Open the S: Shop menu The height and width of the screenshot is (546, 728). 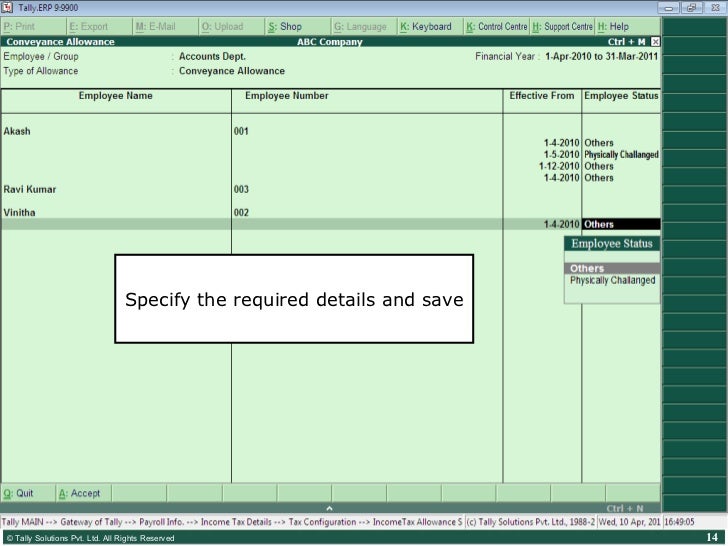(298, 27)
